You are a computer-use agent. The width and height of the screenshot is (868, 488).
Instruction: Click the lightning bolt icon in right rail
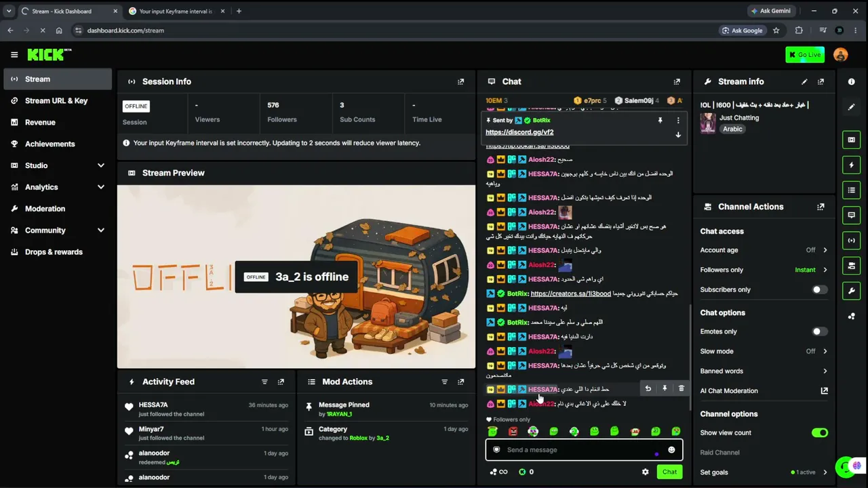[852, 165]
